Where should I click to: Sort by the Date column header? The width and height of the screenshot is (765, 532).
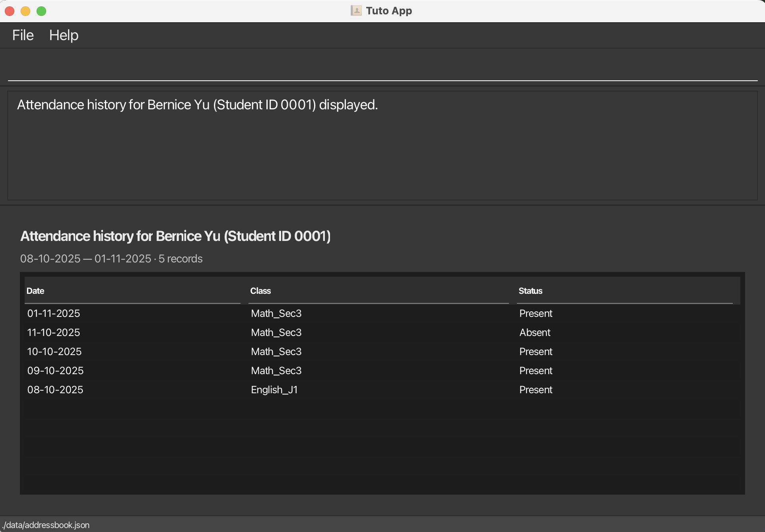pos(35,291)
